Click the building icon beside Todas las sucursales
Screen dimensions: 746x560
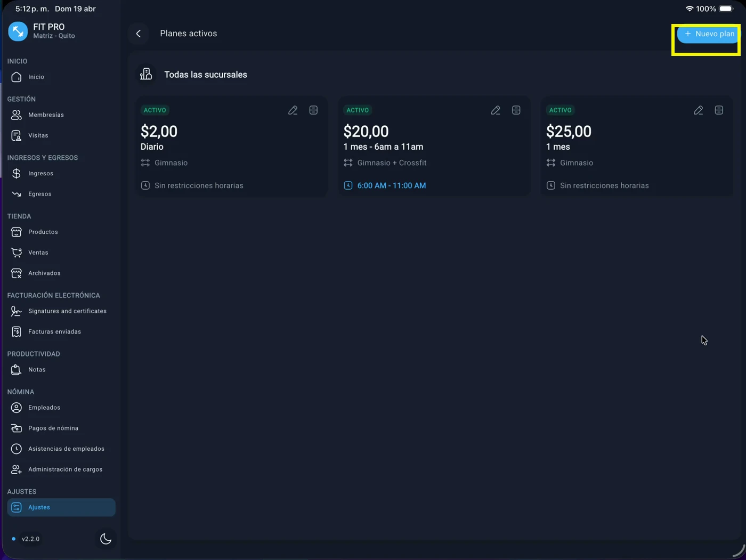coord(146,75)
